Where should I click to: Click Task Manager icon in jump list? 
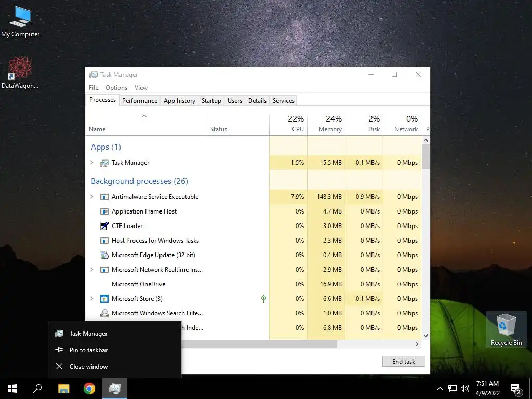click(x=59, y=334)
